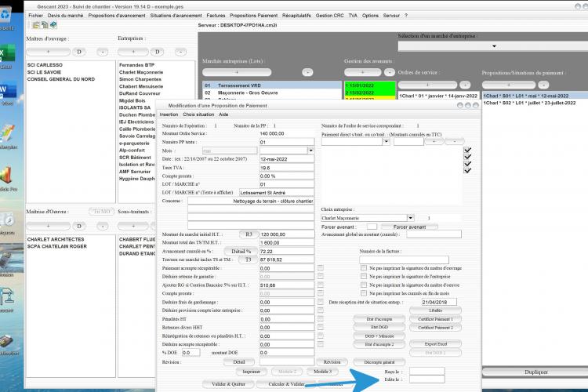The image size is (588, 392).
Task: Open the Récapitulatifs menu
Action: click(x=296, y=16)
